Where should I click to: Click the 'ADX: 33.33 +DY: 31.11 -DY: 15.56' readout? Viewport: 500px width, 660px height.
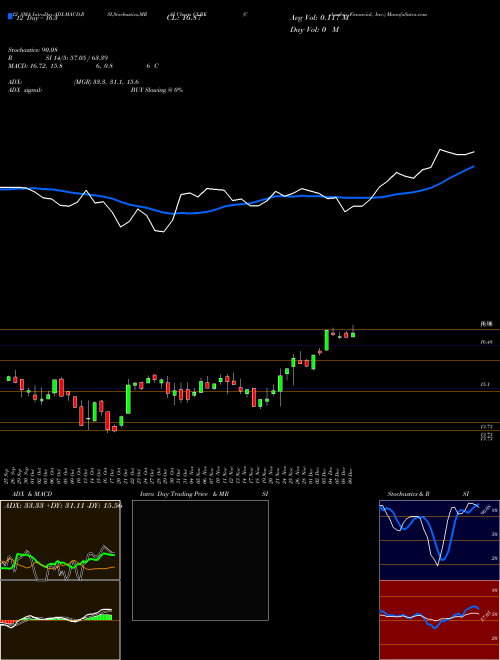click(x=63, y=505)
